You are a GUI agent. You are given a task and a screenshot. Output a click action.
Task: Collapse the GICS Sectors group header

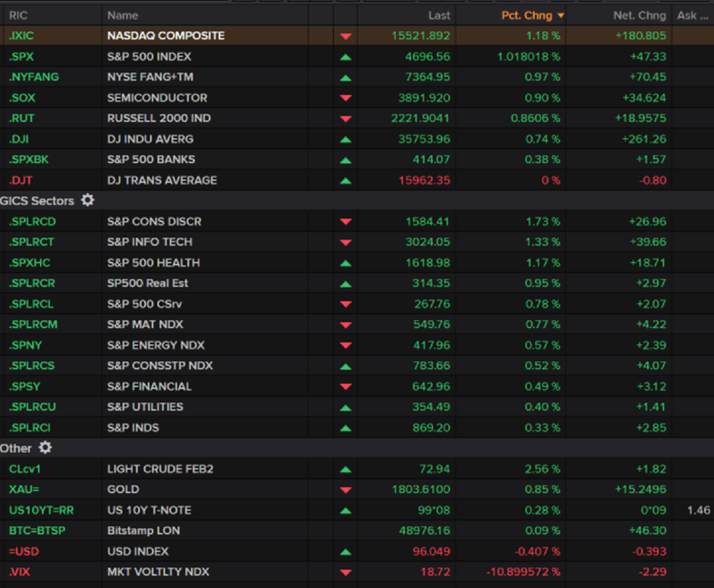pos(37,200)
